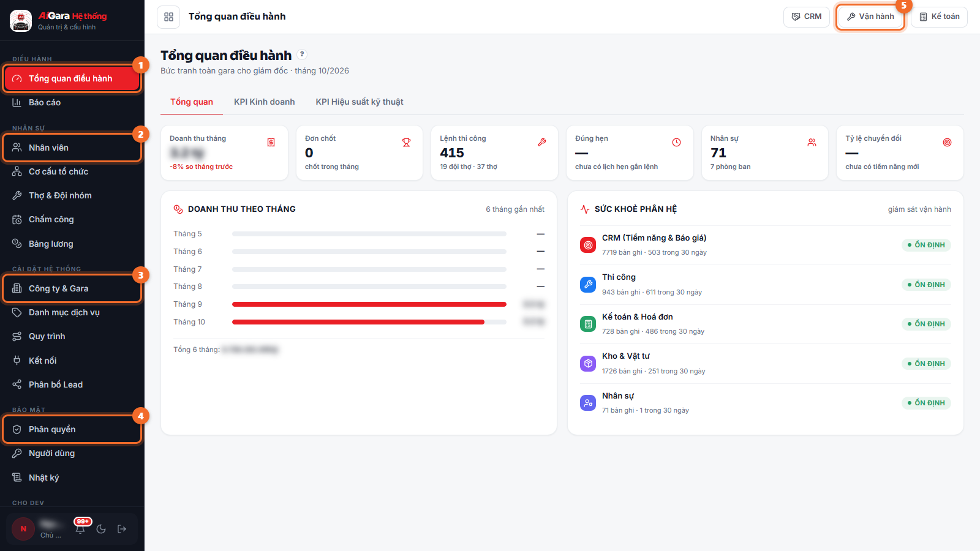Open Cơ cấu tổ chức page
The height and width of the screenshot is (551, 980).
[72, 171]
